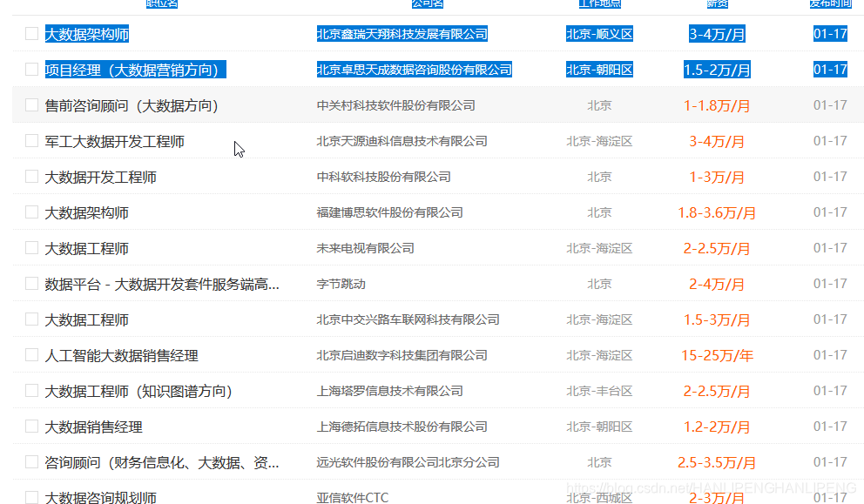Tick checkbox beside 项目经理（大数据营销方向）
864x504 pixels.
(32, 70)
